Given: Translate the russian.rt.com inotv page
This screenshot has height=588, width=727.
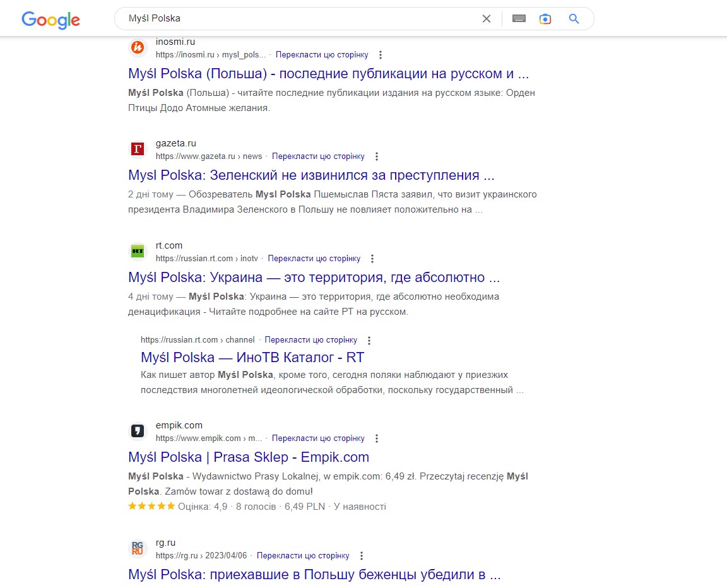Looking at the screenshot, I should (x=314, y=258).
